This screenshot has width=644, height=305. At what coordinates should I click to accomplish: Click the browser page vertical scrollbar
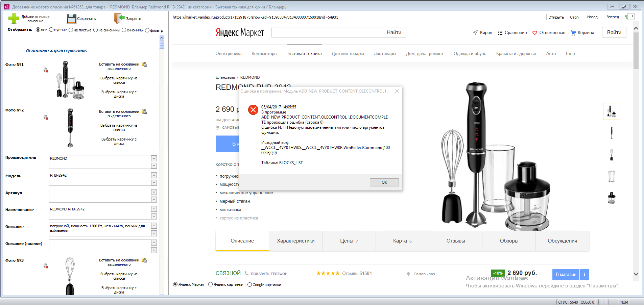[636, 51]
